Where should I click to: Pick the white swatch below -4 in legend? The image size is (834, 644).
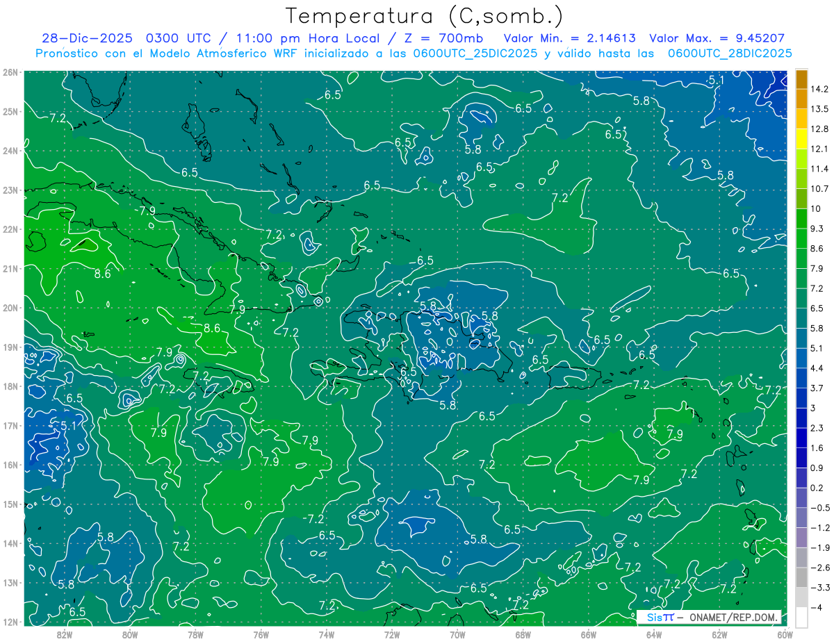click(x=801, y=617)
